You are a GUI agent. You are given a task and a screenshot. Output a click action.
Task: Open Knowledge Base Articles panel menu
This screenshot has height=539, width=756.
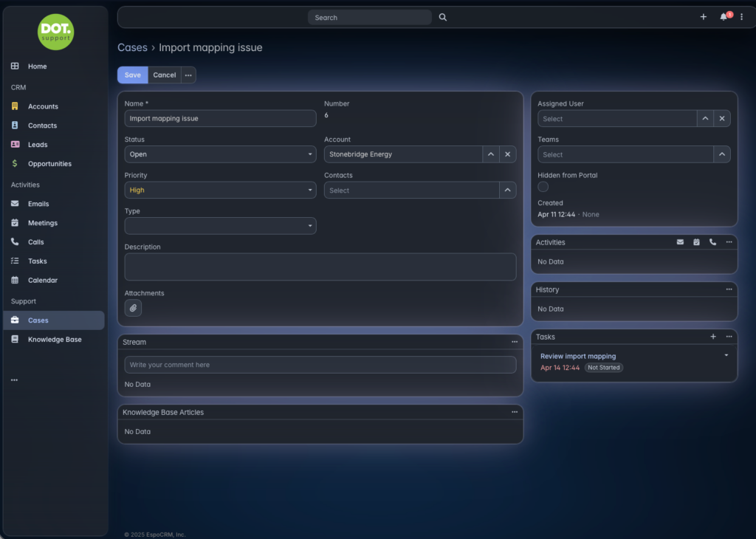point(515,412)
